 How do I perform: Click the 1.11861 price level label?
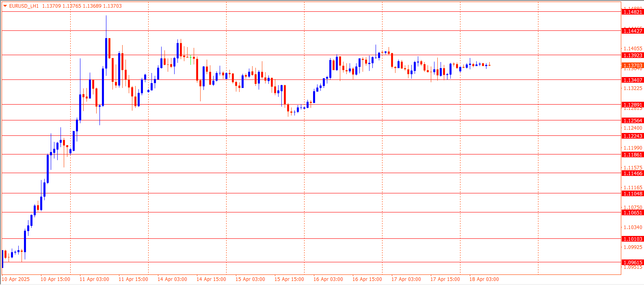coord(633,155)
